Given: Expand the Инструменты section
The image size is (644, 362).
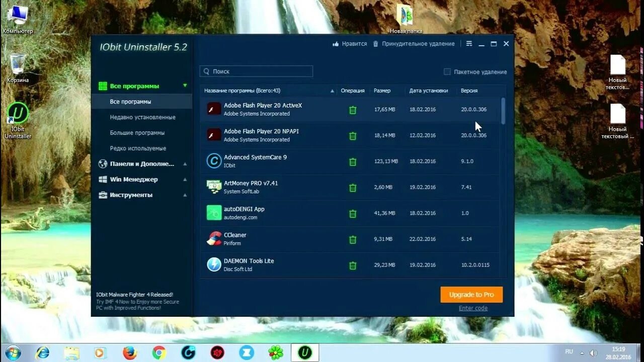Looking at the screenshot, I should pyautogui.click(x=185, y=195).
